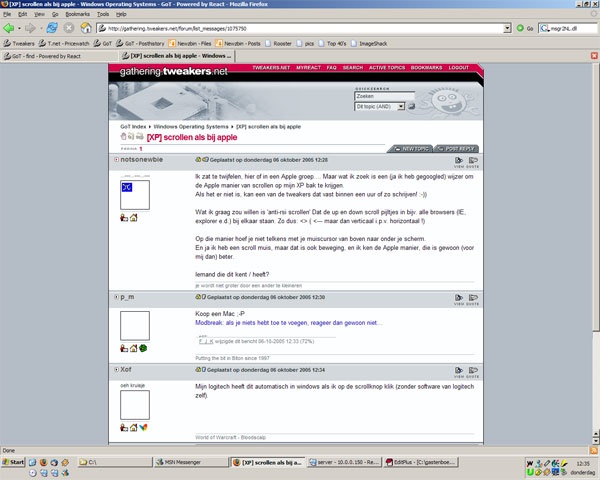This screenshot has width=600, height=480.
Task: Open the File menu
Action: (7, 14)
